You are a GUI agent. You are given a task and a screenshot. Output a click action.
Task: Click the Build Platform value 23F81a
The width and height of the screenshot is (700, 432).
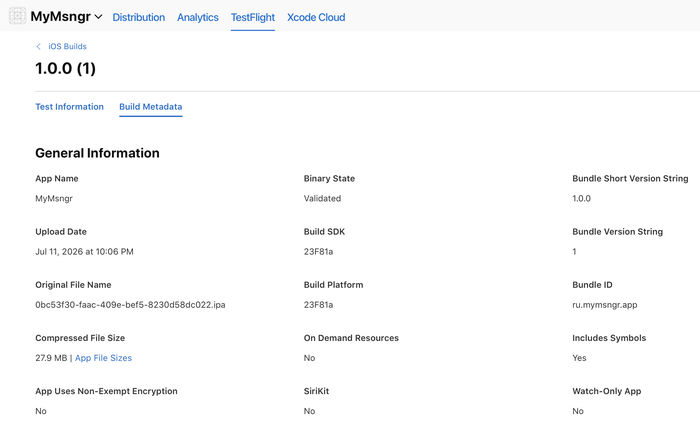[318, 305]
